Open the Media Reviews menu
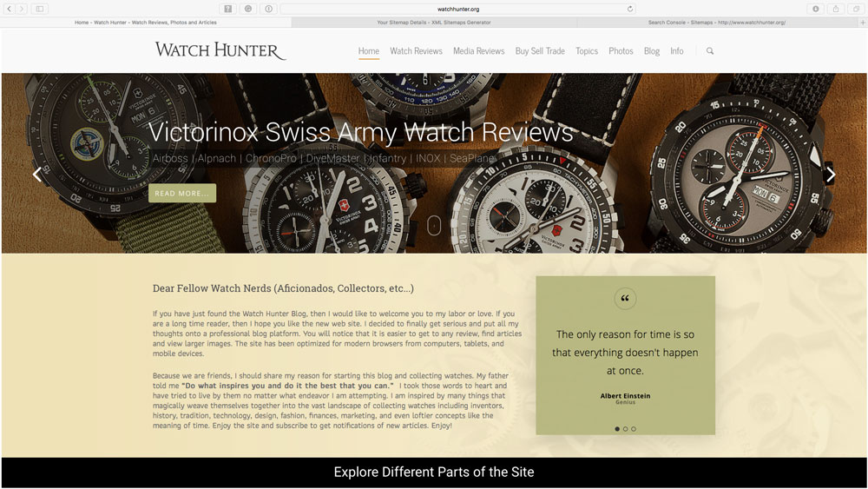The width and height of the screenshot is (868, 489). click(479, 51)
